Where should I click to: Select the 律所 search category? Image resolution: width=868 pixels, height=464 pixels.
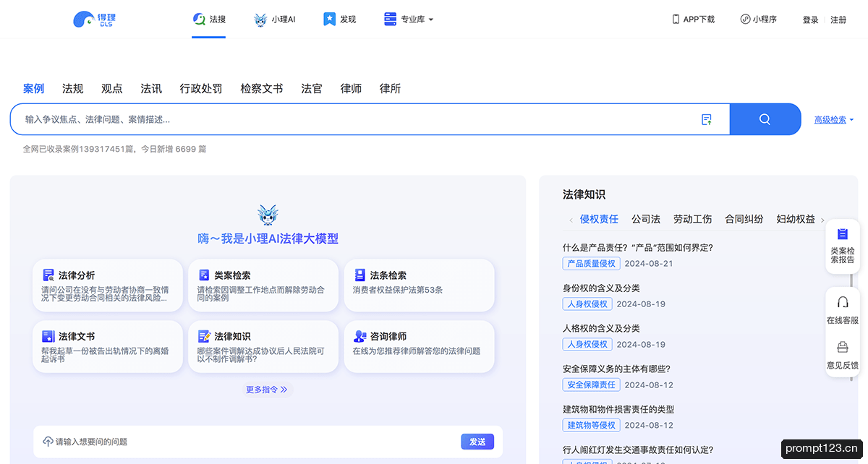pos(390,89)
